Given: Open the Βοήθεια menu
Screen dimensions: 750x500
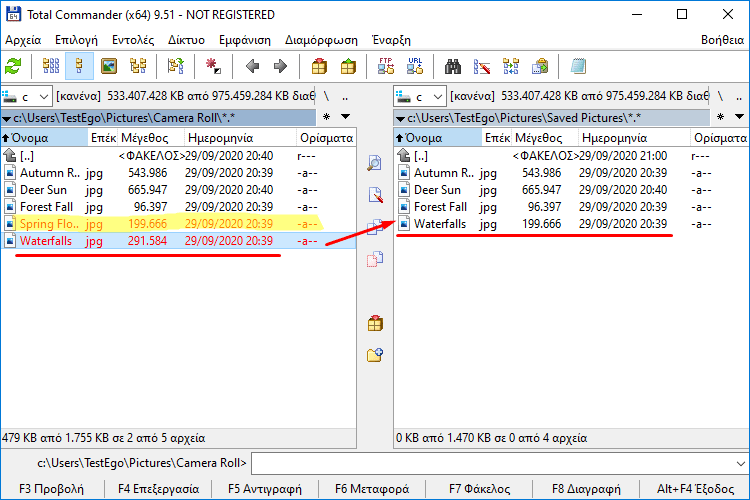Looking at the screenshot, I should [722, 40].
